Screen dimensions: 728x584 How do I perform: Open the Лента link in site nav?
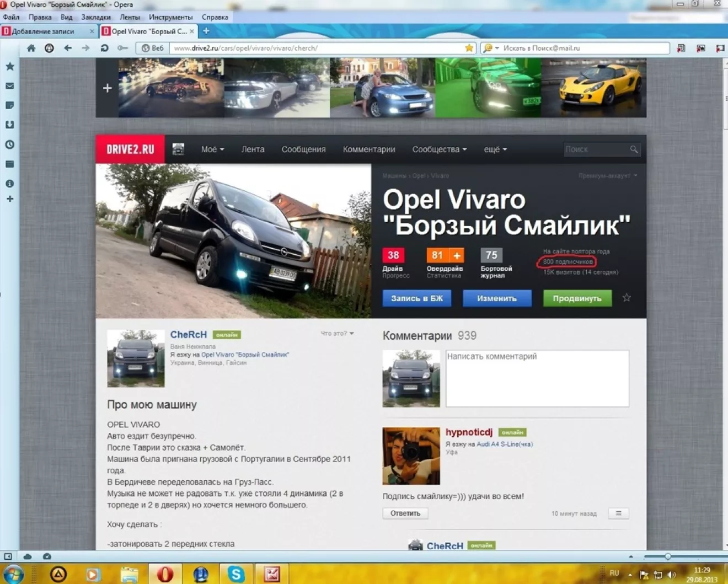point(253,149)
